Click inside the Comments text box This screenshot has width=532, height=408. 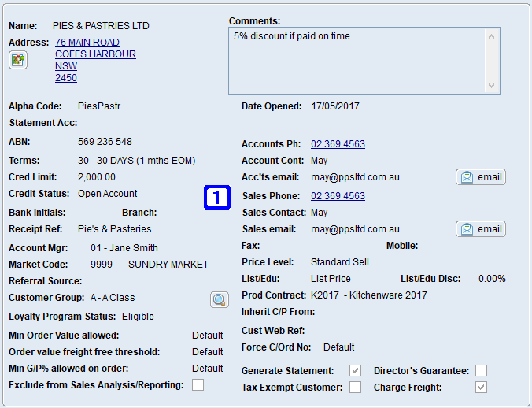coord(358,61)
